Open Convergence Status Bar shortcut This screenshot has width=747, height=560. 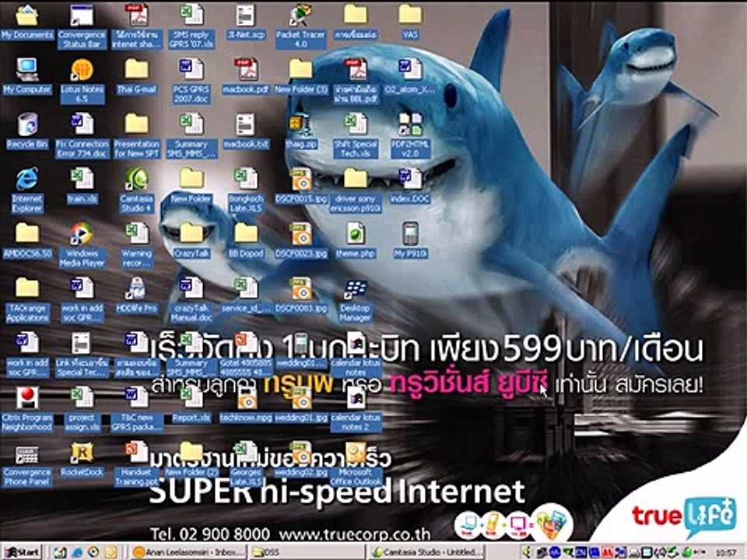[82, 26]
